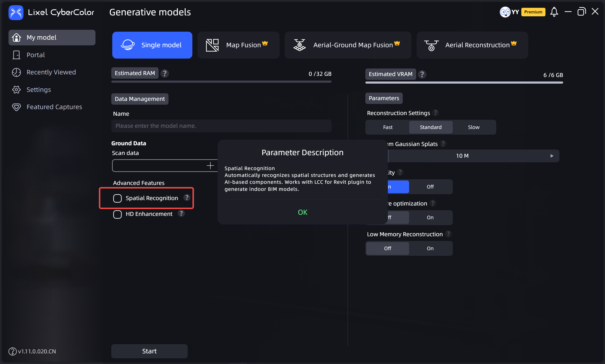Click the Scan data input box
605x364 pixels.
click(165, 166)
